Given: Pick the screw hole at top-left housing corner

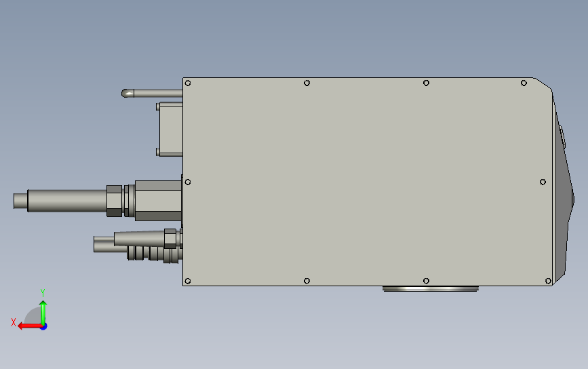Looking at the screenshot, I should click(188, 83).
